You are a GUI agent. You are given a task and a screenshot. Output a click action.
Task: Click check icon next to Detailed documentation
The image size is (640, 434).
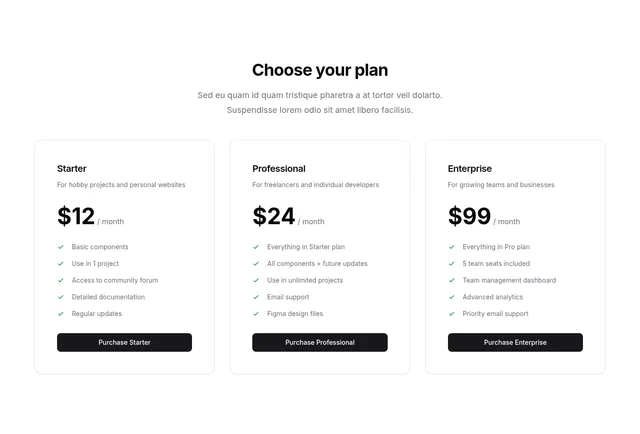coord(61,297)
